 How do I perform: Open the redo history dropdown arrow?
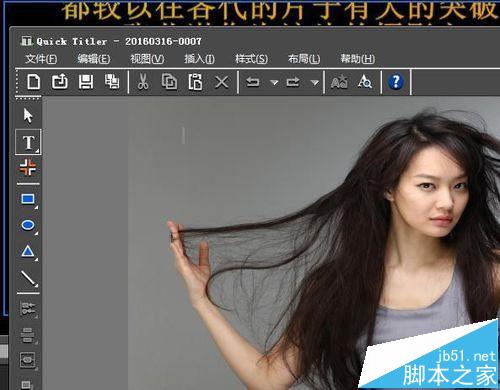click(314, 82)
